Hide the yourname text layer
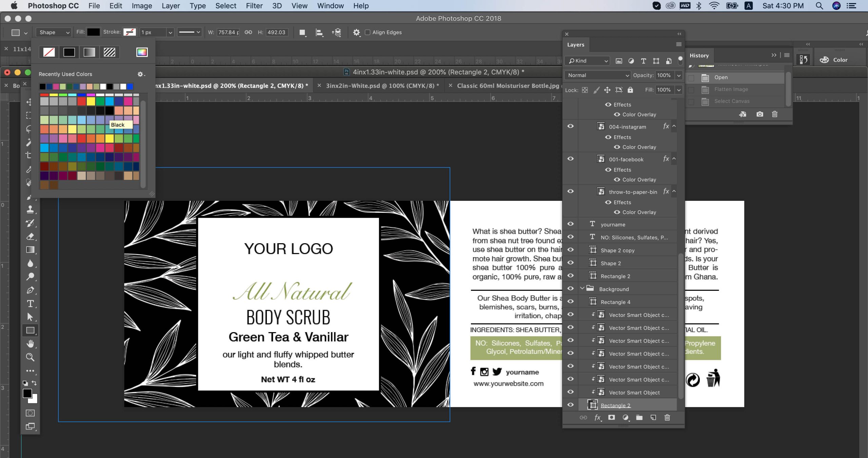The height and width of the screenshot is (458, 868). pos(571,224)
